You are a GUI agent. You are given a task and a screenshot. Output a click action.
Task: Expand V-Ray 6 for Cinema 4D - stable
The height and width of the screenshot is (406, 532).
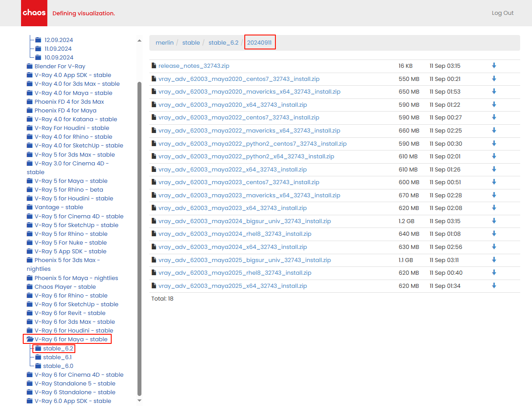(x=79, y=375)
